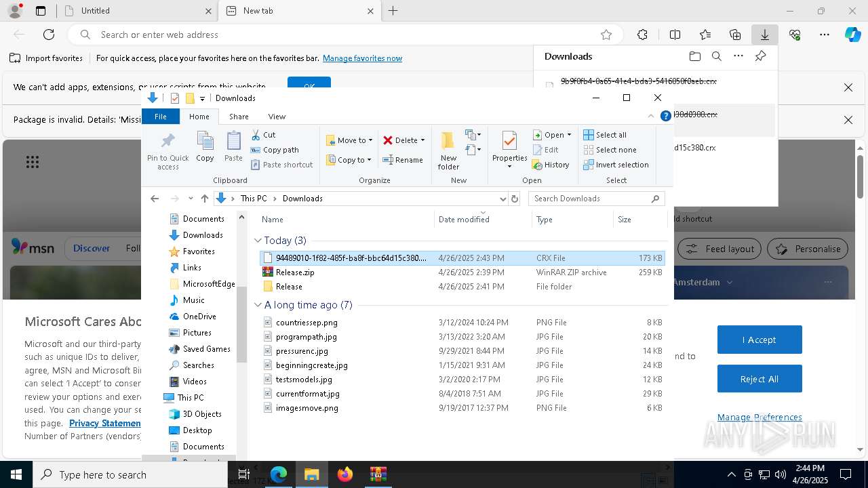Click the Manage favorites now link
The image size is (868, 488).
[x=362, y=58]
